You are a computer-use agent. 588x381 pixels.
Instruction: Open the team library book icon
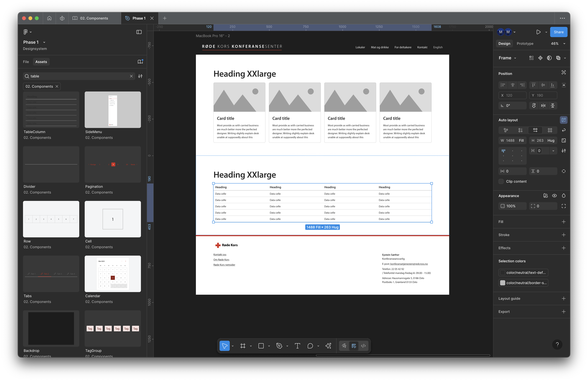point(140,62)
